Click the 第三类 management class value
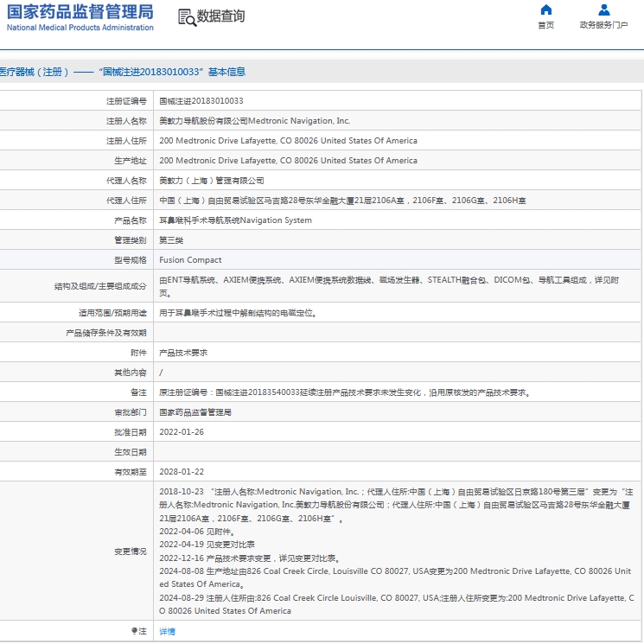The width and height of the screenshot is (644, 644). 171,240
